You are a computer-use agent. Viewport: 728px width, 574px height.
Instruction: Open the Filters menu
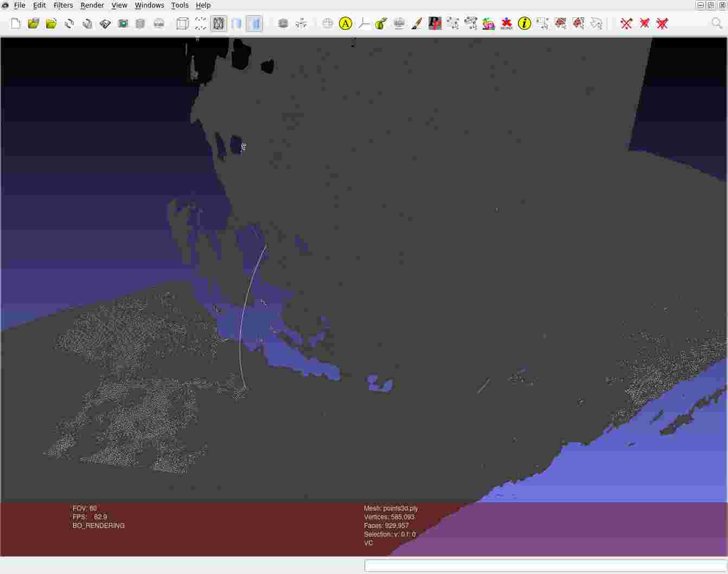tap(63, 5)
